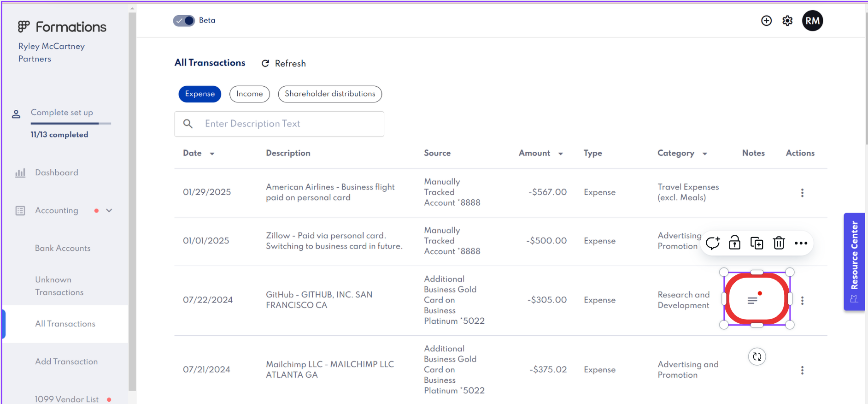Click the Description column header

click(288, 153)
